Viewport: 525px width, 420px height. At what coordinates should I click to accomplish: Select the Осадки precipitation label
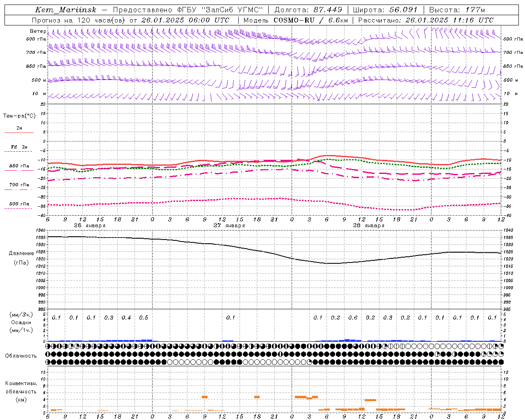(x=21, y=322)
